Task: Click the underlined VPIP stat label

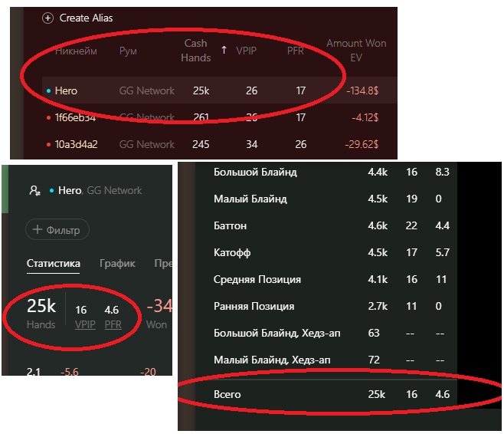Action: tap(85, 324)
